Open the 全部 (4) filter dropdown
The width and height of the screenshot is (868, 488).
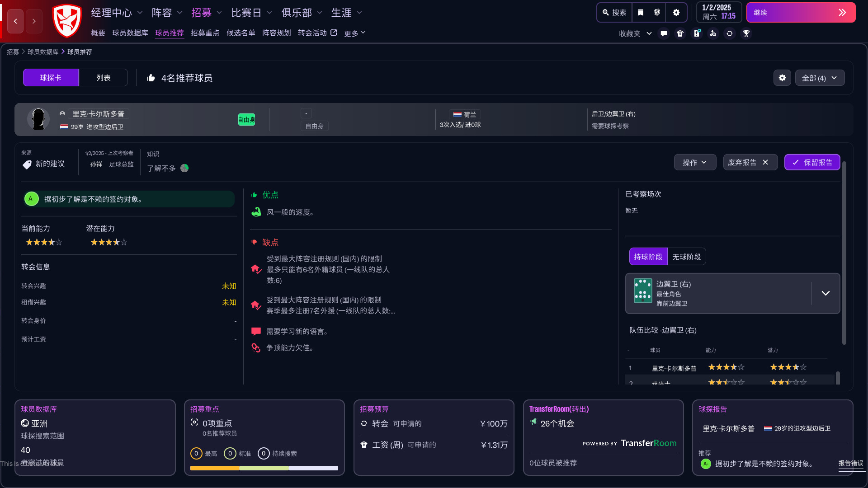819,78
